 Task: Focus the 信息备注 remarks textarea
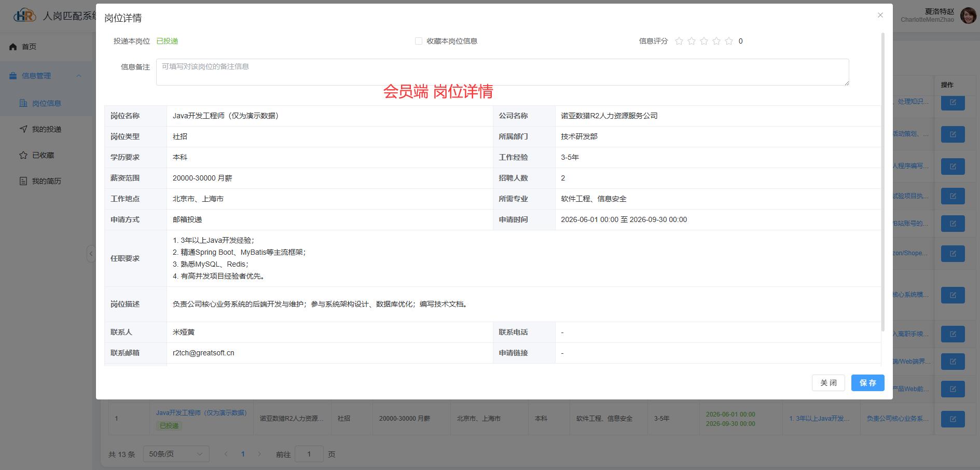point(502,72)
